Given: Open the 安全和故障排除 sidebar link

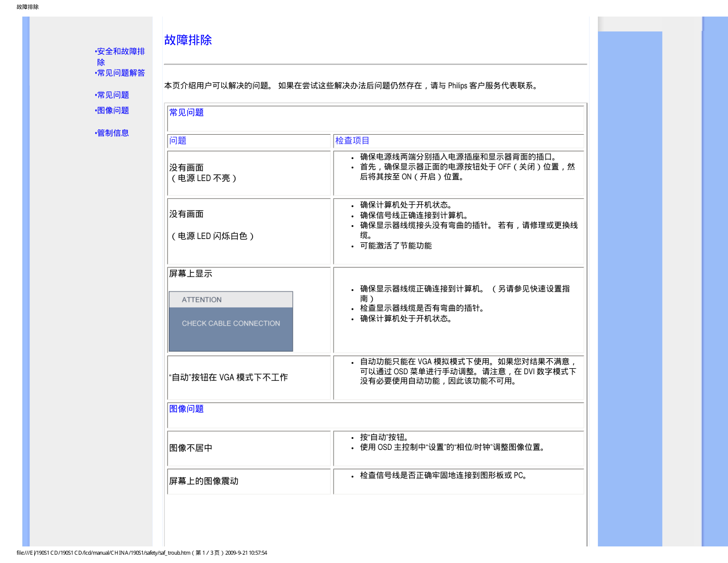Looking at the screenshot, I should [x=121, y=52].
